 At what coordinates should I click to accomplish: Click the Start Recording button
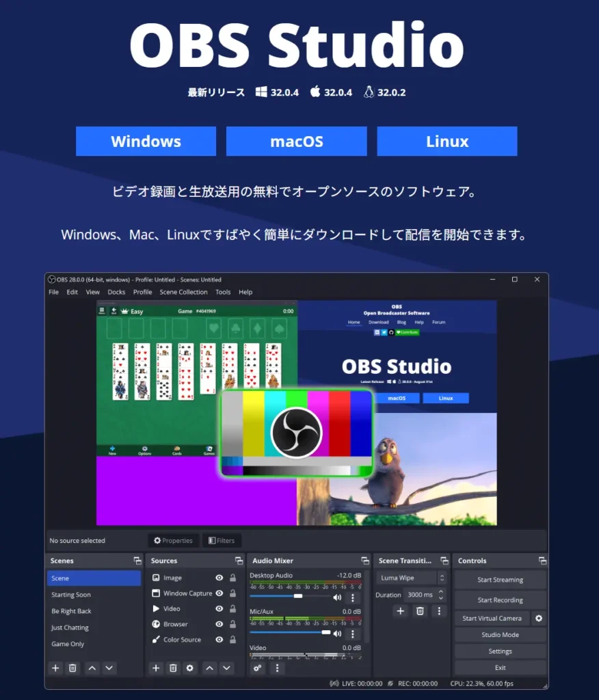click(500, 600)
